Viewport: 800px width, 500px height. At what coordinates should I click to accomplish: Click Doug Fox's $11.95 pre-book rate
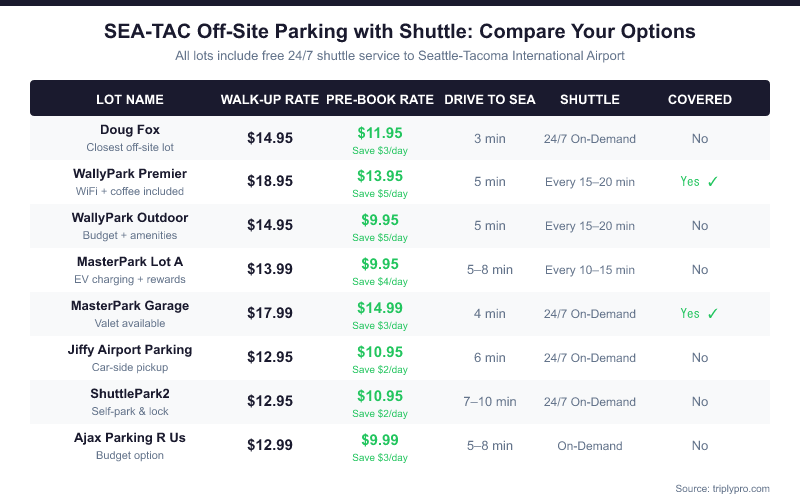point(380,133)
